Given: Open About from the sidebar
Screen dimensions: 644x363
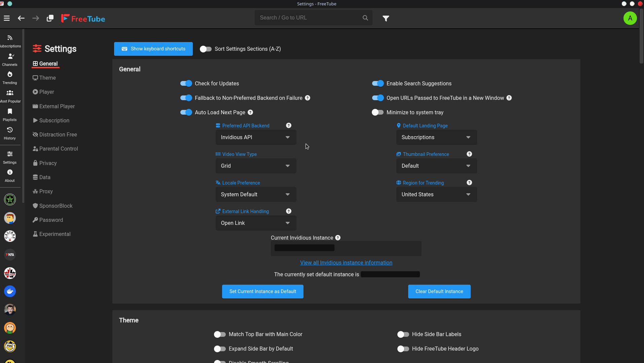Looking at the screenshot, I should click(x=10, y=176).
